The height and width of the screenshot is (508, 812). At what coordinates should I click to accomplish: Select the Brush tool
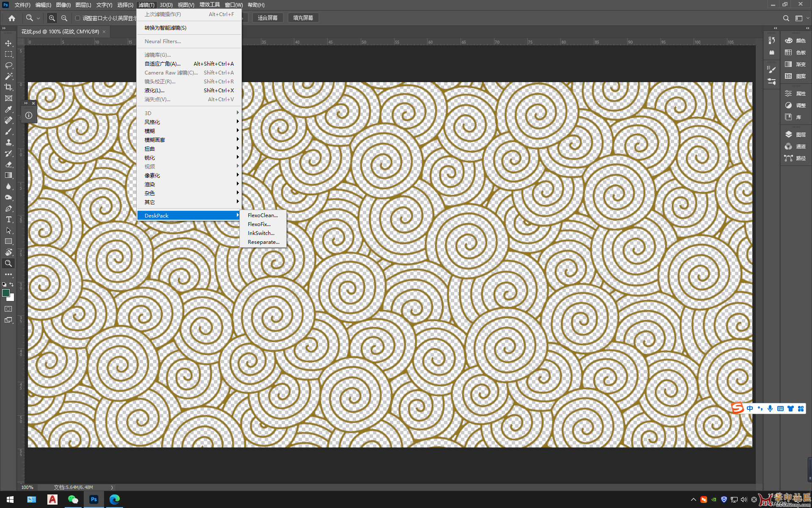[x=8, y=131]
